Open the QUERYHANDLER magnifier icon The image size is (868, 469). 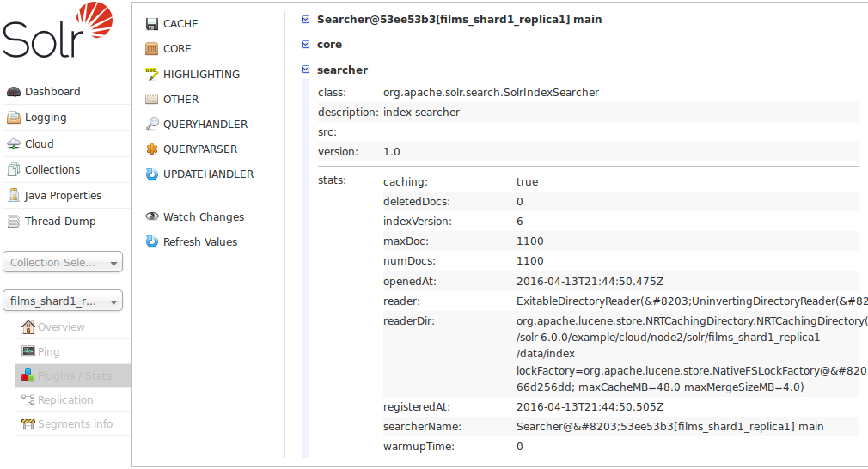tap(152, 124)
